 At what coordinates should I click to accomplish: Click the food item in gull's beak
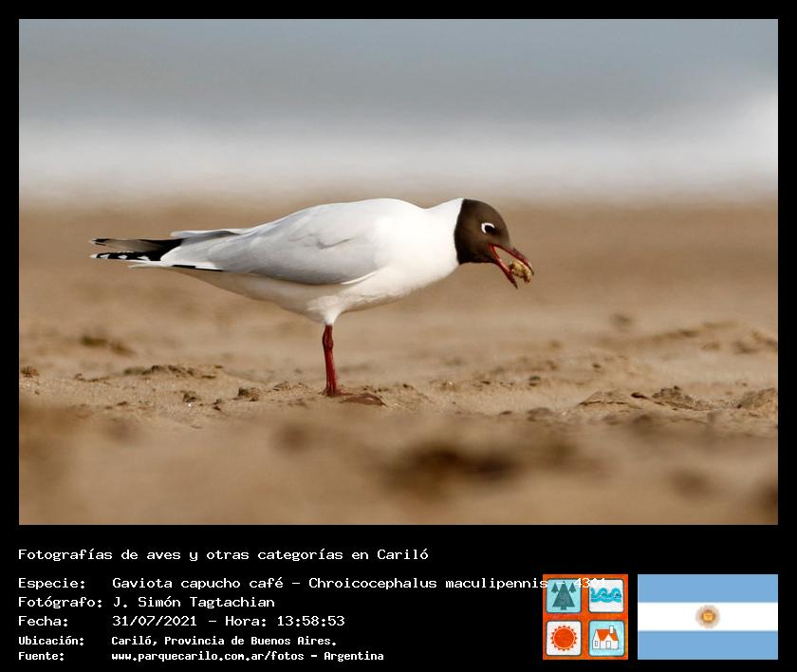pos(521,271)
